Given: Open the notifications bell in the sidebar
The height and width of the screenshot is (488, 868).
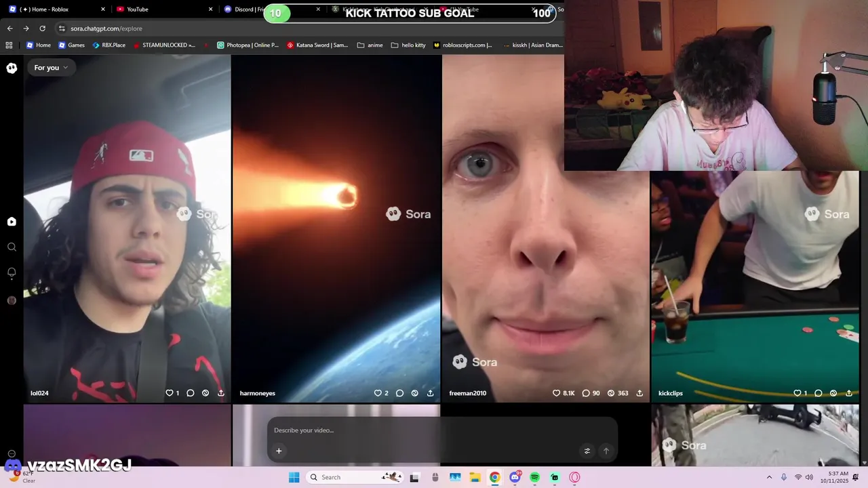Looking at the screenshot, I should [12, 272].
